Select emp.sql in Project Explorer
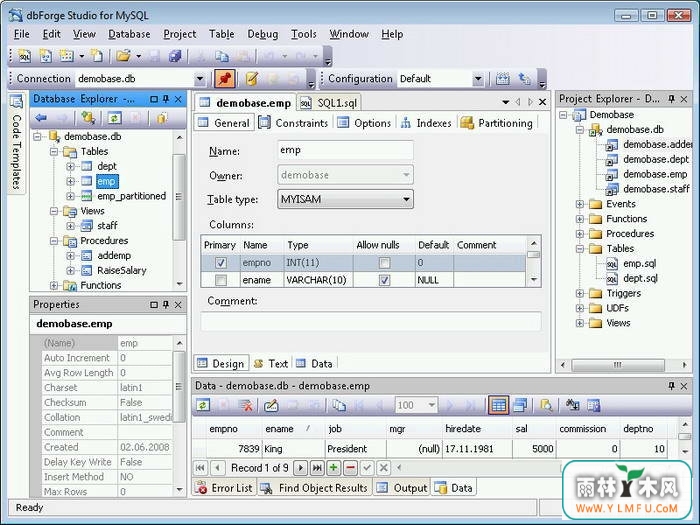The image size is (700, 525). [x=639, y=264]
